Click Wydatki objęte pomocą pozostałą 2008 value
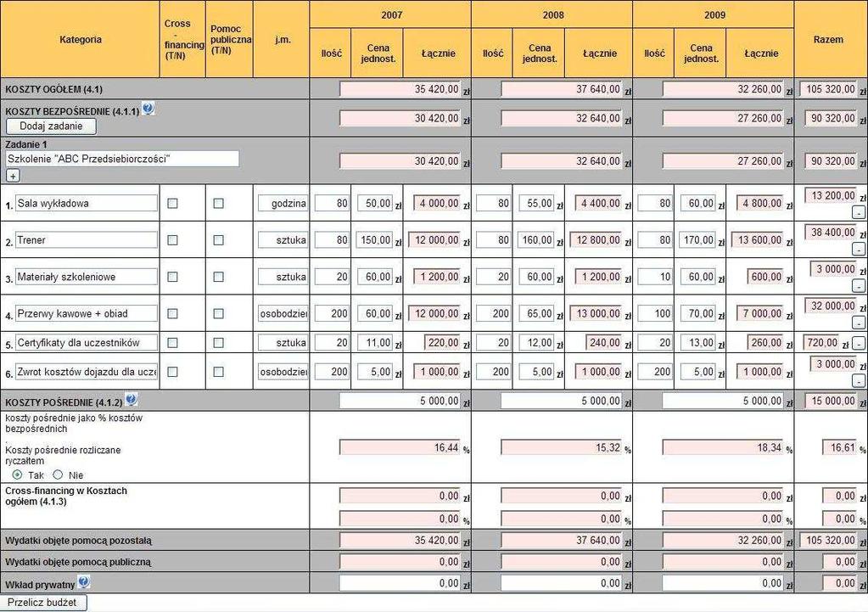The width and height of the screenshot is (868, 612). [x=562, y=540]
